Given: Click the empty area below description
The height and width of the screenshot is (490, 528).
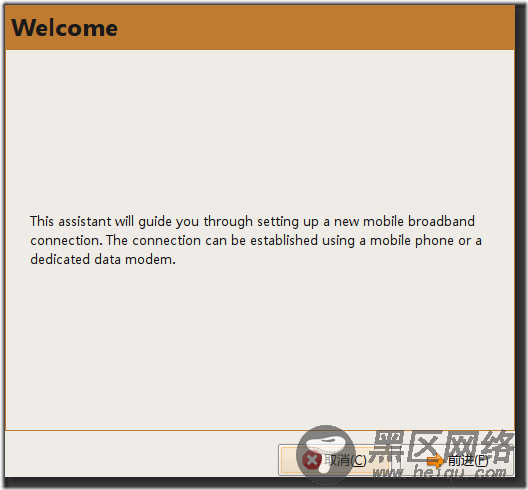Looking at the screenshot, I should (260, 349).
